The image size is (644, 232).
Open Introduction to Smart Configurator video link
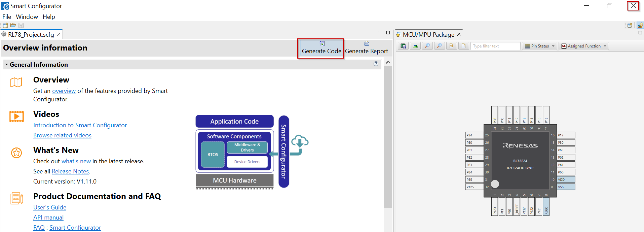(x=80, y=125)
